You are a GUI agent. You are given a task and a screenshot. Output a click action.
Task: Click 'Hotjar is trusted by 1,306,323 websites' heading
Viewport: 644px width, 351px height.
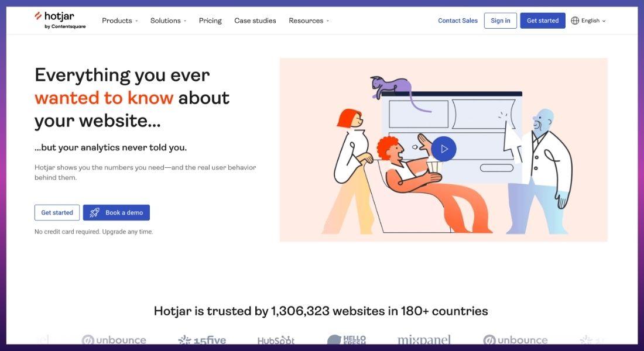click(321, 311)
